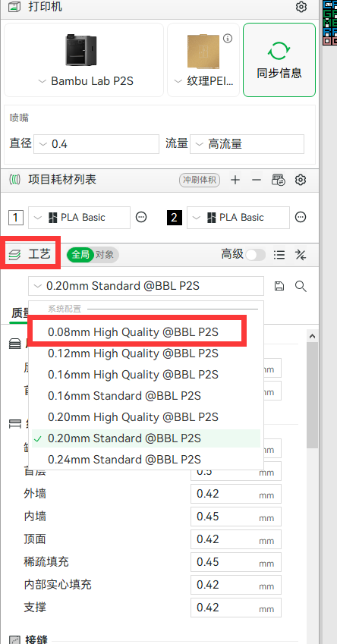Click the filament spool icon beside 项目耗材列表

point(14,180)
